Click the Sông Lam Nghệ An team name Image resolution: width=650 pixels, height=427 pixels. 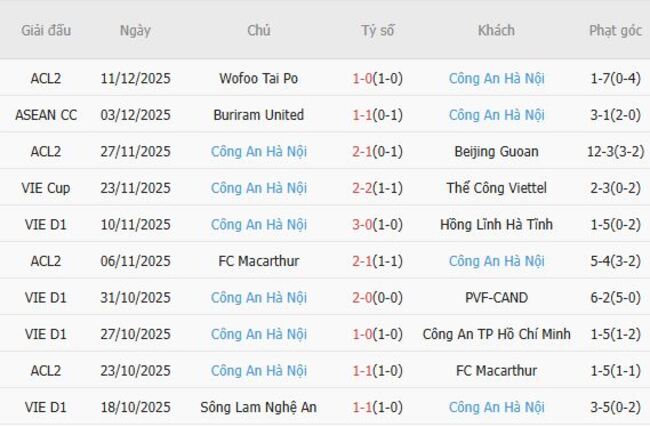point(259,407)
